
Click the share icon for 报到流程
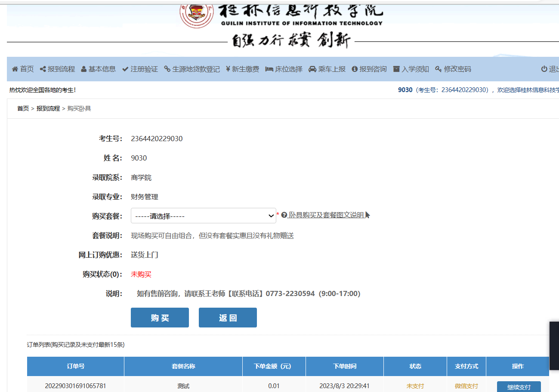point(43,69)
